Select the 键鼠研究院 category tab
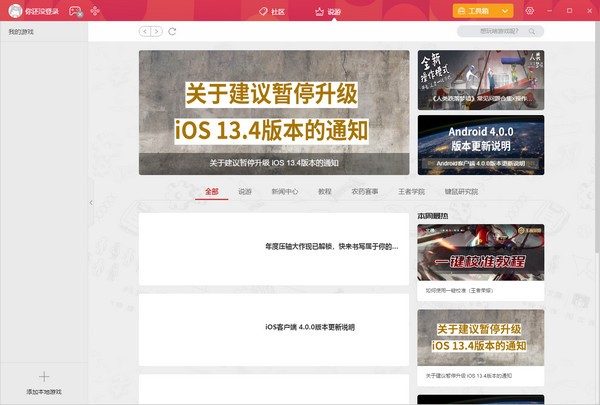This screenshot has width=600, height=405. 461,191
